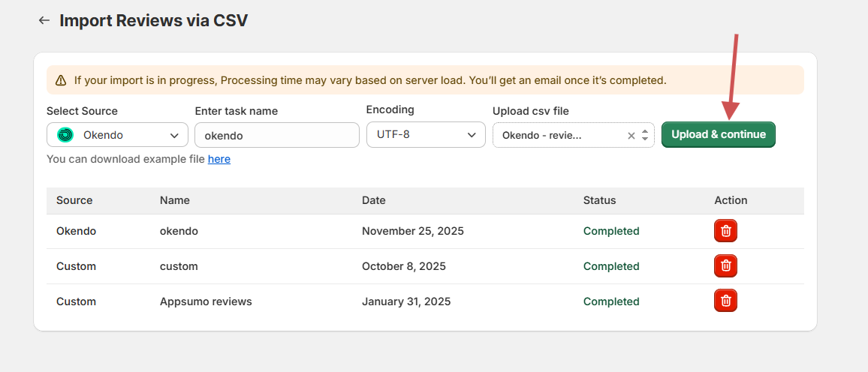Expand the Select Source dropdown chevron

click(x=174, y=136)
